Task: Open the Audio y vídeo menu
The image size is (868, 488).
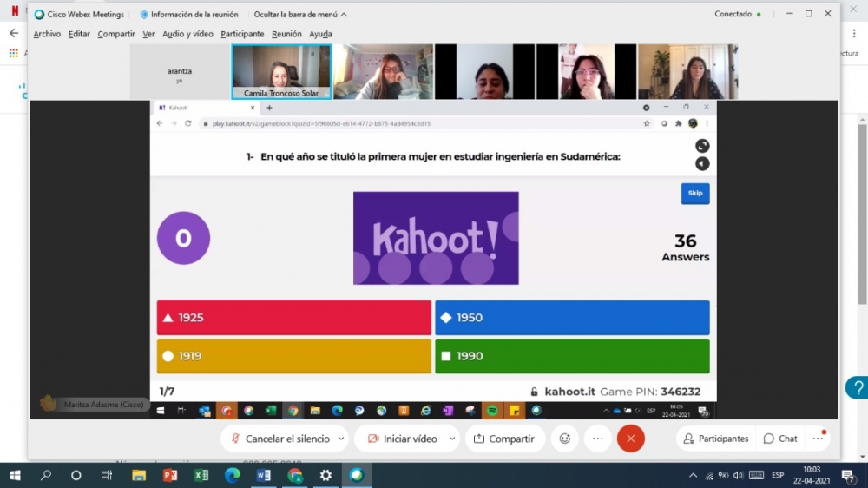Action: point(187,34)
